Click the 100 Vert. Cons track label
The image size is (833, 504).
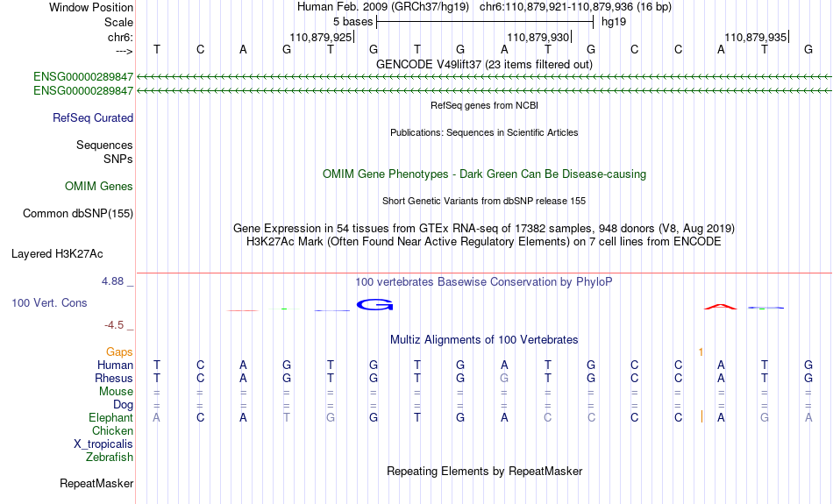tap(49, 302)
